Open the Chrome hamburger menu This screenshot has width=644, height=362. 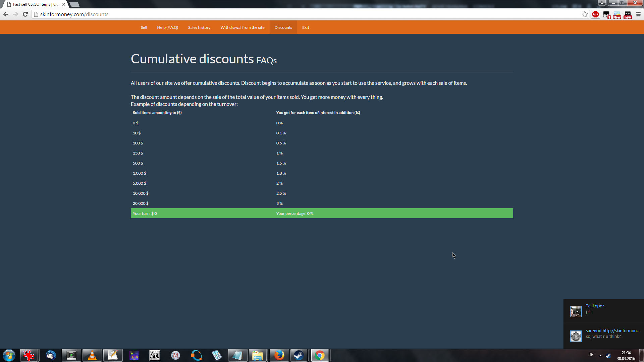coord(638,14)
